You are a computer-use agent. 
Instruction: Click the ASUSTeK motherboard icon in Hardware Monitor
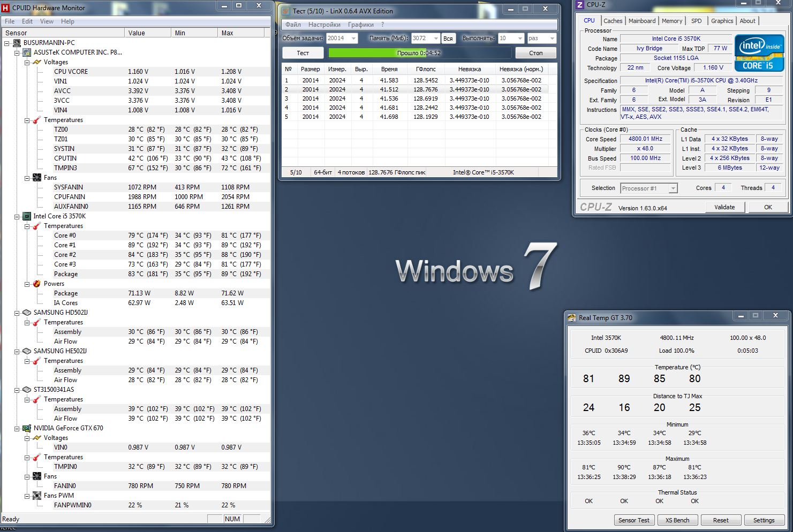coord(26,52)
